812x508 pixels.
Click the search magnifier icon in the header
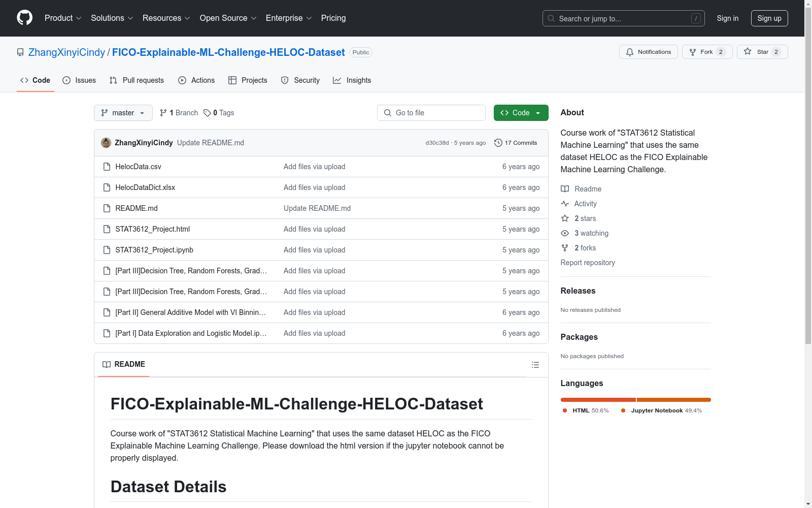(551, 18)
